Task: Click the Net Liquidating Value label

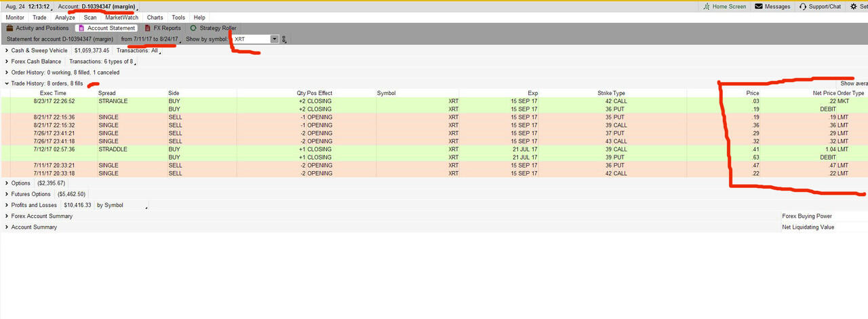Action: coord(808,227)
